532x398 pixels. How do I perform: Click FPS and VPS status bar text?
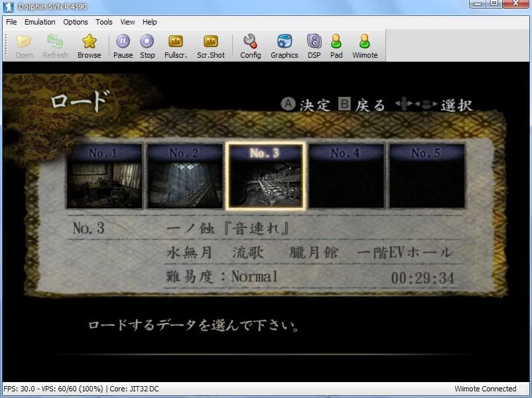pos(53,389)
